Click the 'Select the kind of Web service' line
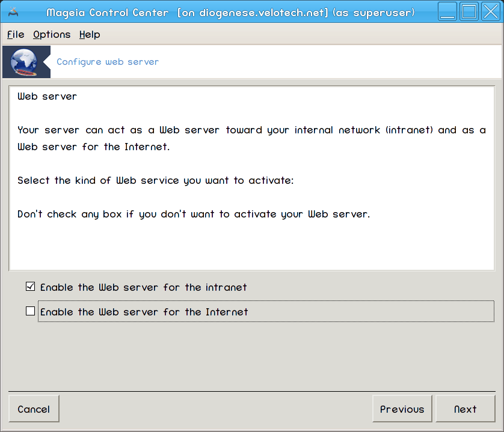Screen dimensions: 504x432 (156, 180)
